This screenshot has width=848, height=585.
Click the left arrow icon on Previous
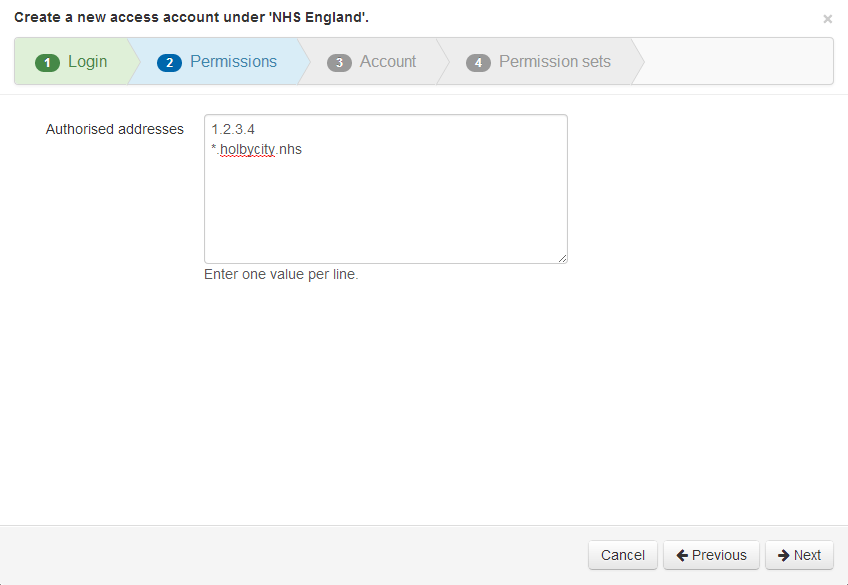point(682,555)
